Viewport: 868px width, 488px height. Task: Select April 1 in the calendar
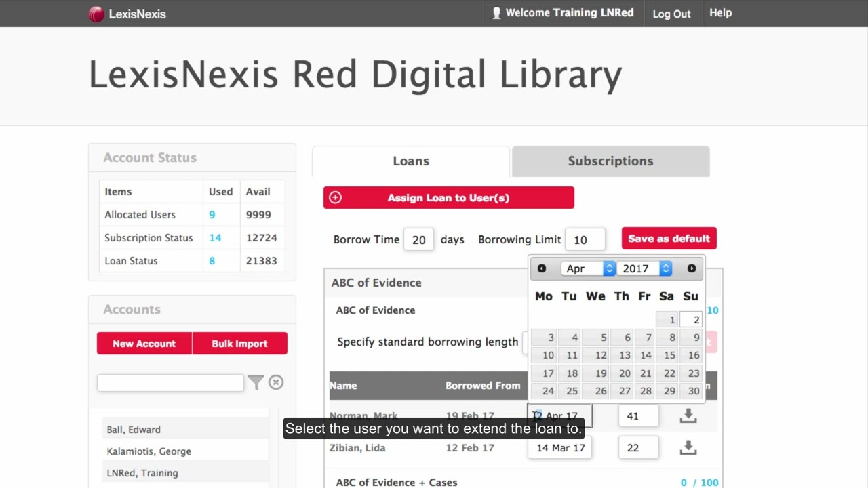pyautogui.click(x=667, y=320)
